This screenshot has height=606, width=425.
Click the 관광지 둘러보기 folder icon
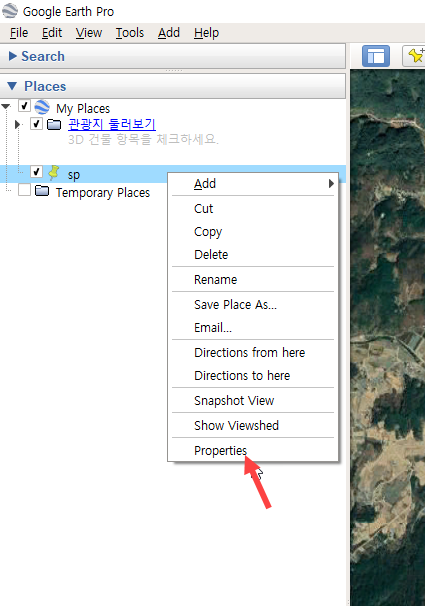point(54,124)
